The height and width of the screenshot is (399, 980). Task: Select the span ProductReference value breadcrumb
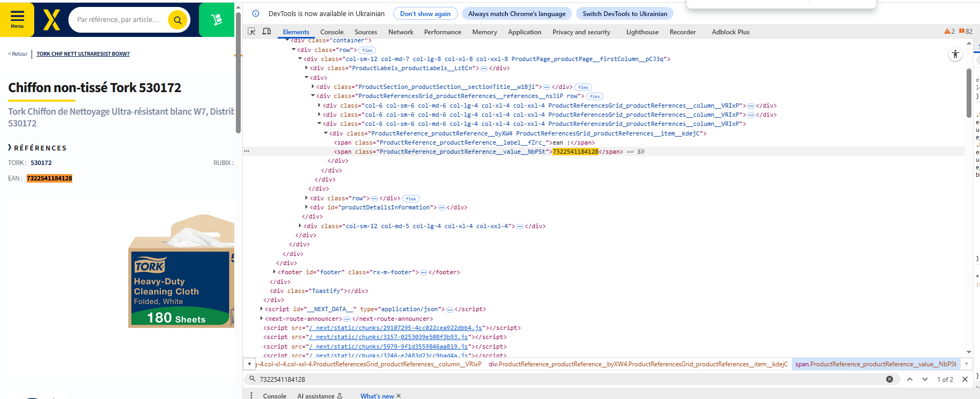point(876,364)
